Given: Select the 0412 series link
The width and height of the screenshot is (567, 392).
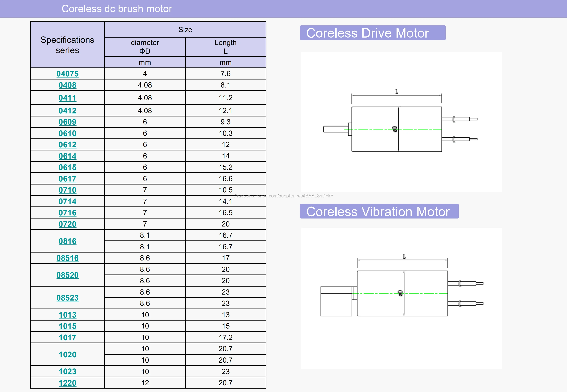Looking at the screenshot, I should pos(67,111).
